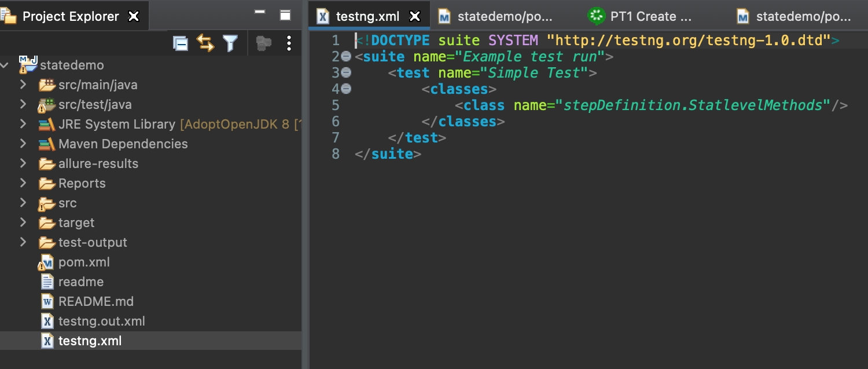The height and width of the screenshot is (369, 868).
Task: Close the testng.xml editor tab
Action: tap(414, 16)
